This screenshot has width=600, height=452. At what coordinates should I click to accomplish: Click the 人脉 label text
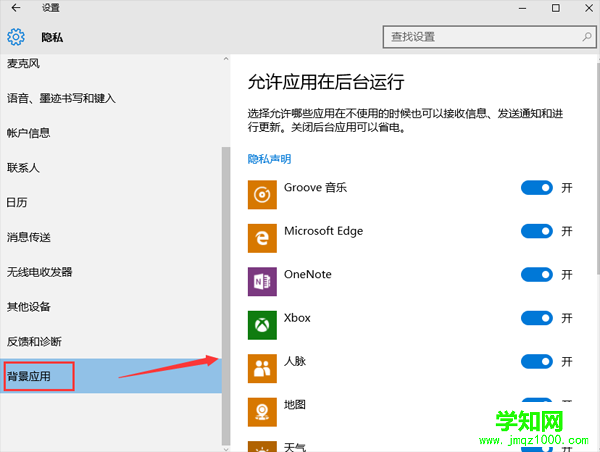click(x=295, y=361)
